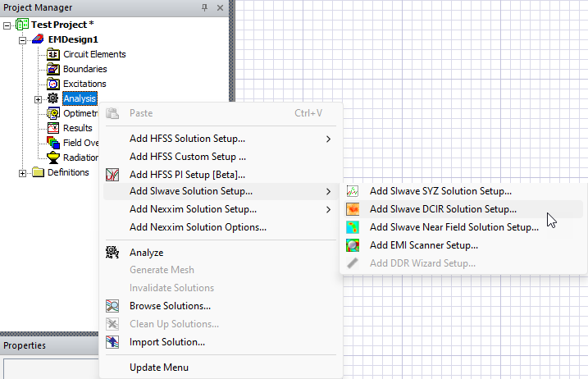Click the Excitations icon
588x379 pixels.
pyautogui.click(x=52, y=84)
